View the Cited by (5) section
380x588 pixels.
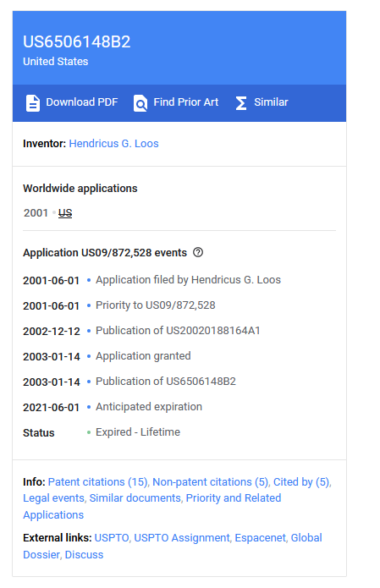point(301,482)
